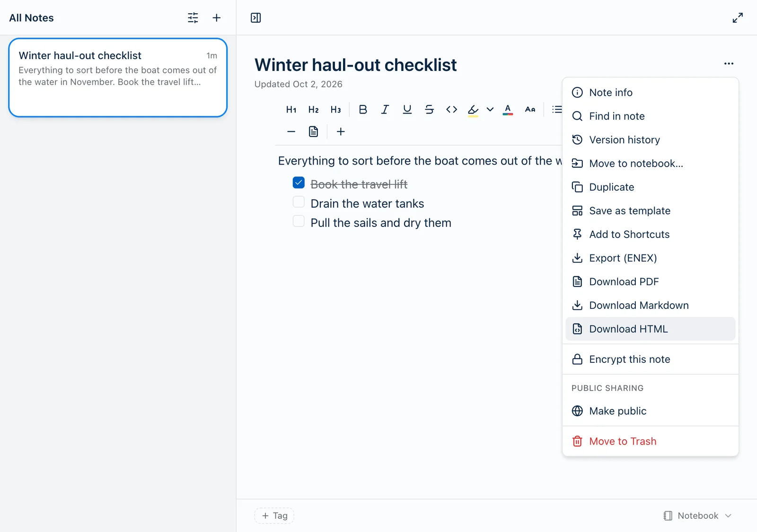The height and width of the screenshot is (532, 757).
Task: Insert horizontal divider line
Action: click(291, 131)
